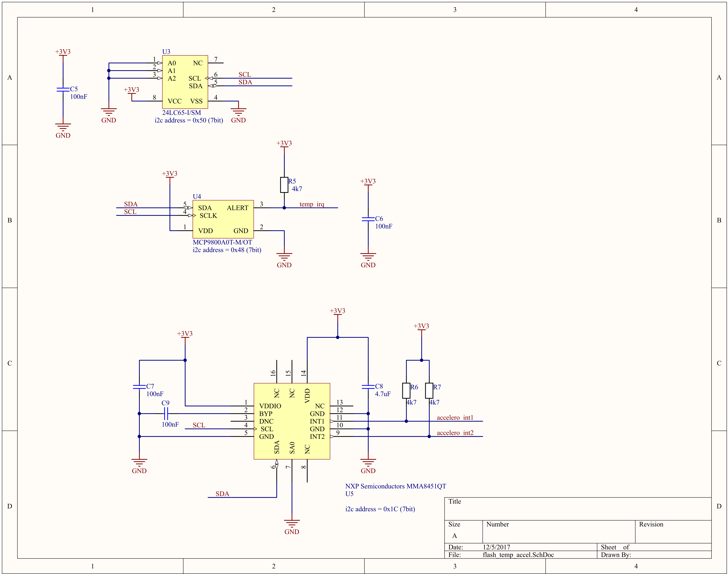The image size is (728, 574).
Task: Click capacitor C6 symbol
Action: (x=368, y=219)
